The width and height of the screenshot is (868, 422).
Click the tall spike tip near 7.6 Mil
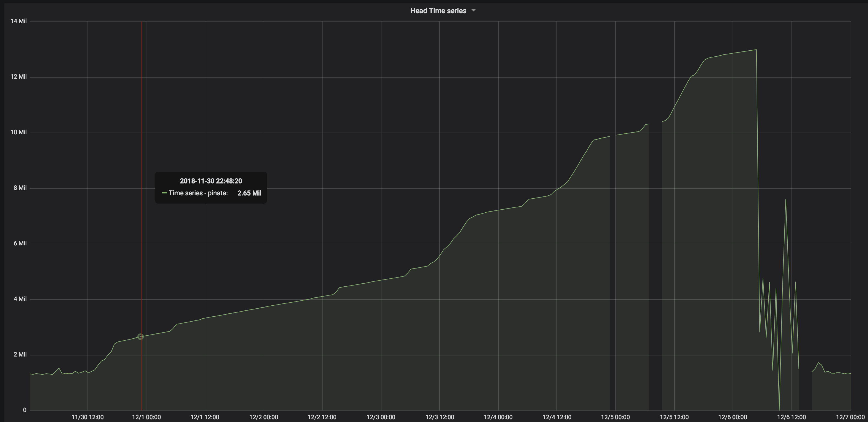[785, 199]
